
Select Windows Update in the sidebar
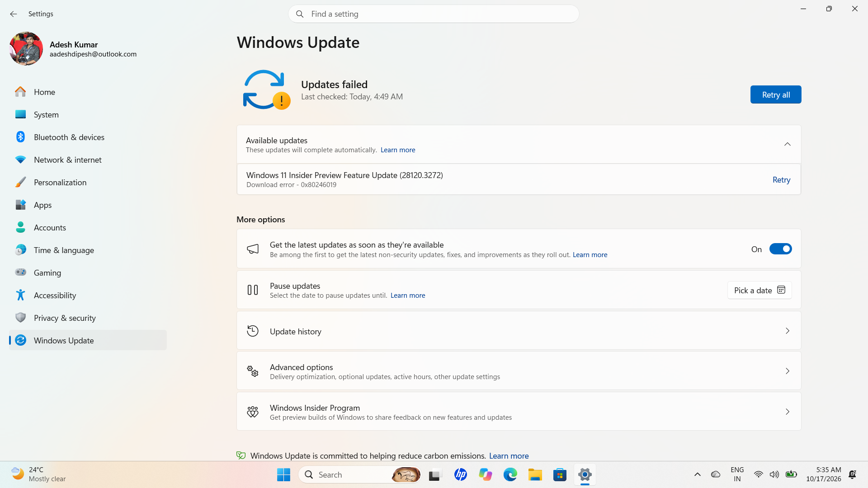click(88, 340)
